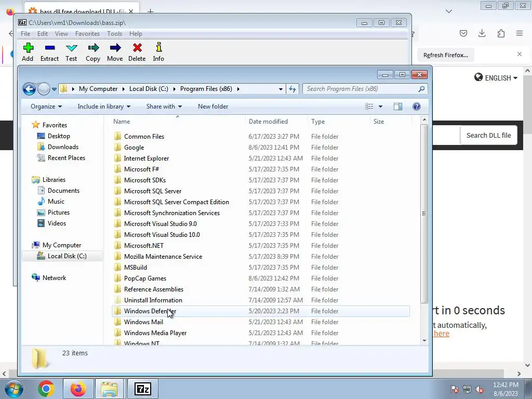Open the 7-Zip Help menu
Image resolution: width=532 pixels, height=399 pixels.
(x=136, y=34)
